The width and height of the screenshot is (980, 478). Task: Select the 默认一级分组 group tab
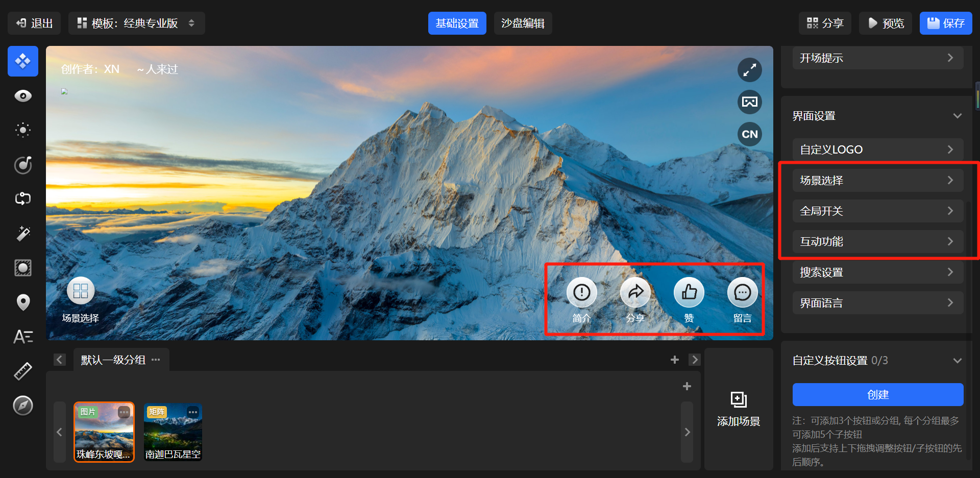[x=113, y=360]
